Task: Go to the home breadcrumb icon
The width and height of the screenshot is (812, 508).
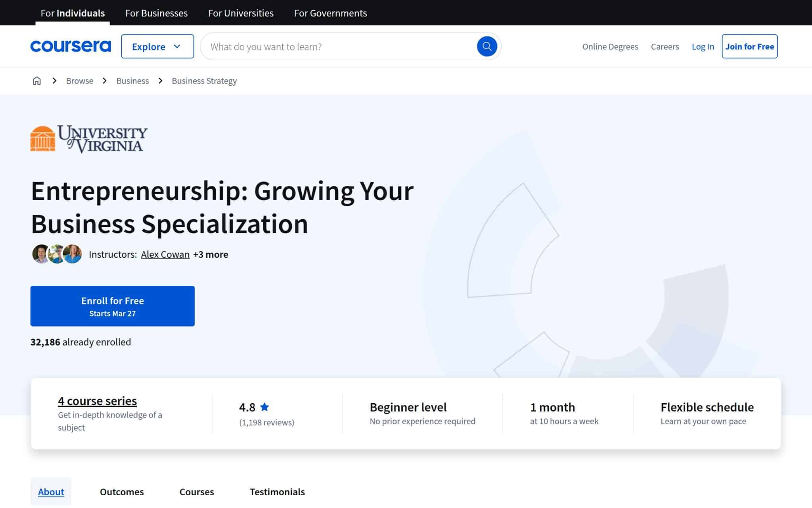Action: [x=37, y=81]
